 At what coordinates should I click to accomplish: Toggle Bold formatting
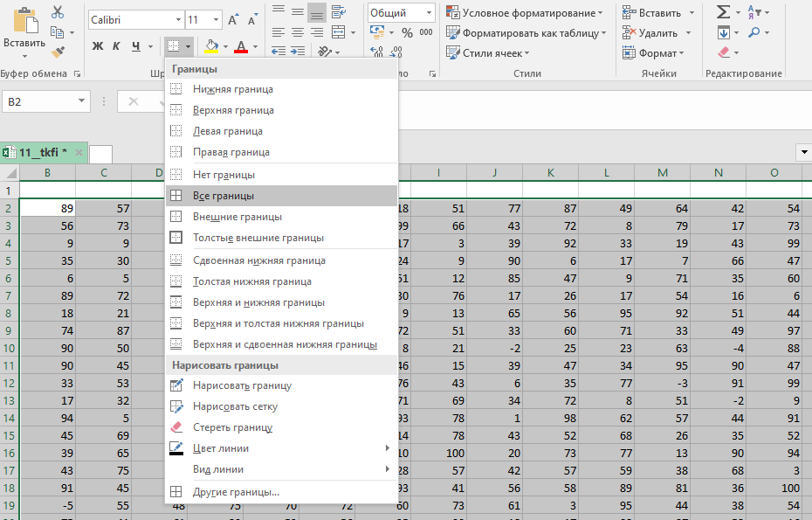click(98, 46)
